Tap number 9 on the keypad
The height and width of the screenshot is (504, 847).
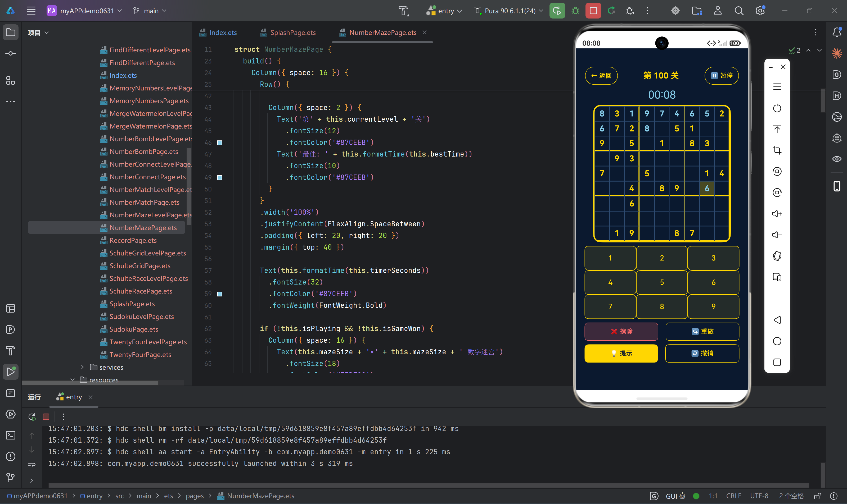click(713, 306)
